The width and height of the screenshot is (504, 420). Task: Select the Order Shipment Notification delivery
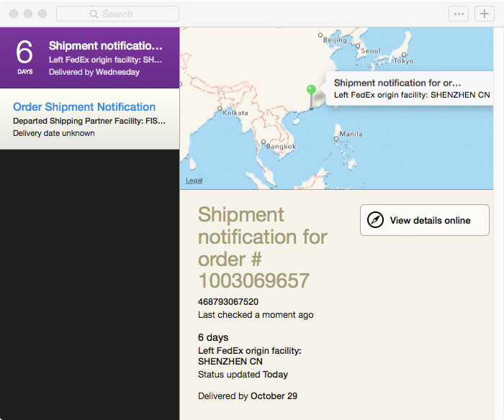(x=90, y=119)
